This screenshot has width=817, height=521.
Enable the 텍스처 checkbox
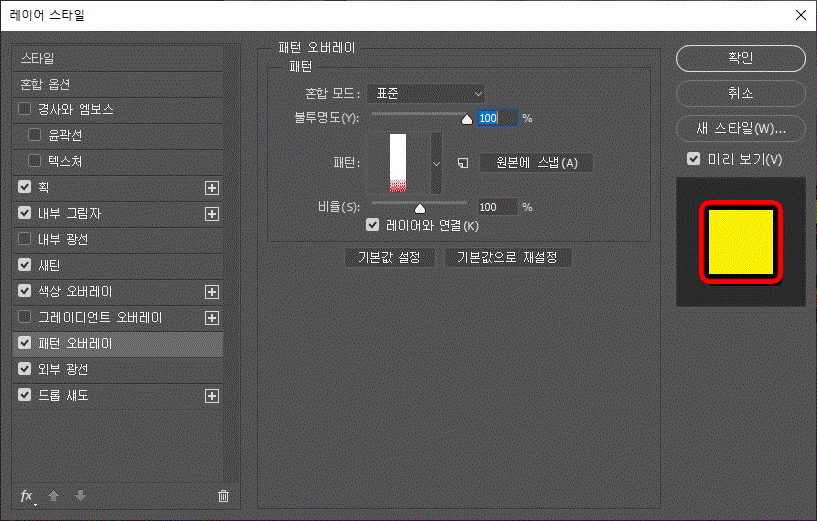click(34, 161)
